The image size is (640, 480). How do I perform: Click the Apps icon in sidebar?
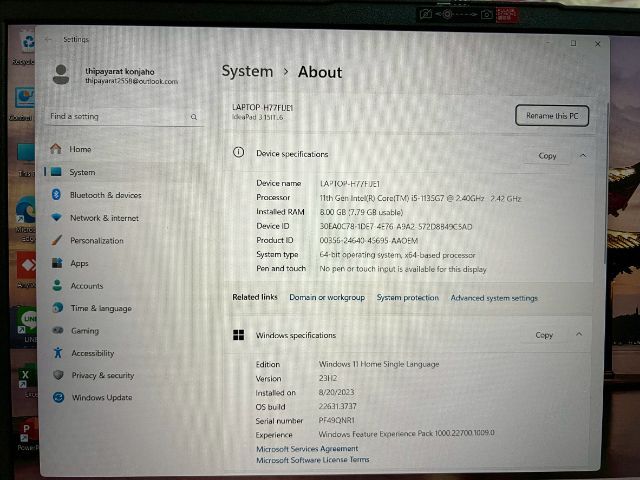(x=57, y=263)
